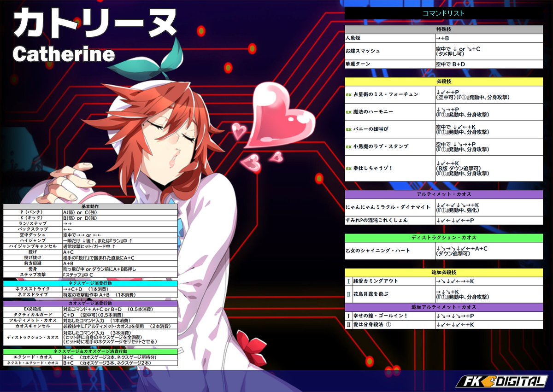Viewport: 553px width, 392px height.
Task: Click the カオスキャンセル row label
Action: (x=33, y=326)
